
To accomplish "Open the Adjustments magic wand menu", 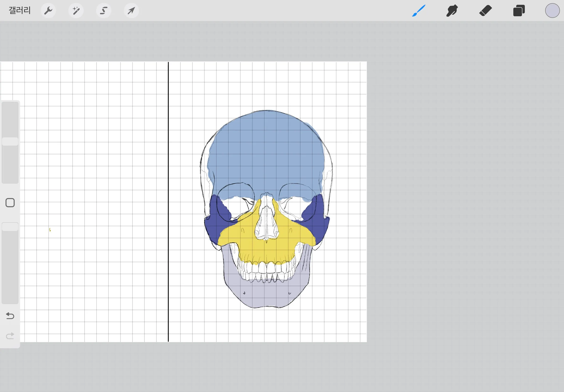I will pyautogui.click(x=76, y=11).
